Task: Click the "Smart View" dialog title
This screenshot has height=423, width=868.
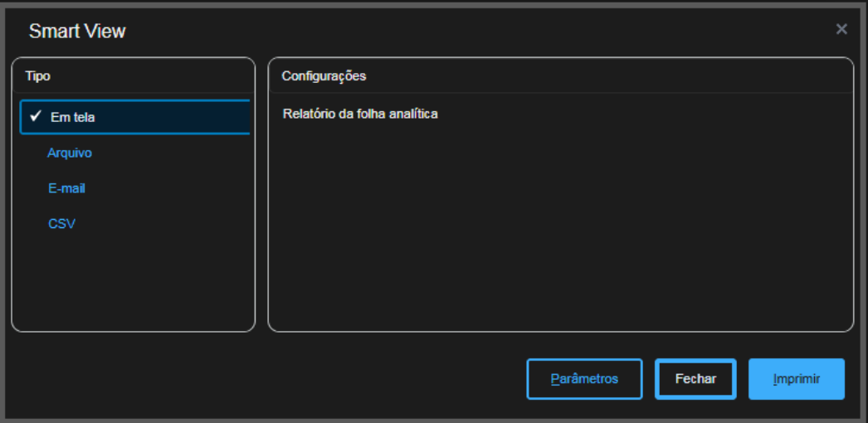Action: point(77,32)
